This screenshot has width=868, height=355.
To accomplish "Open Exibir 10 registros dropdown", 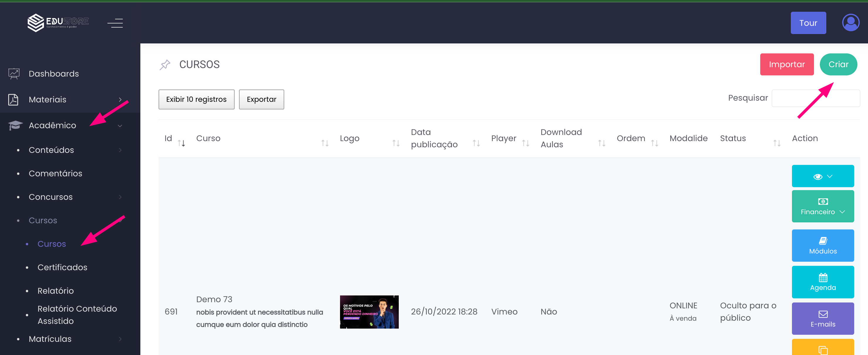I will tap(196, 99).
